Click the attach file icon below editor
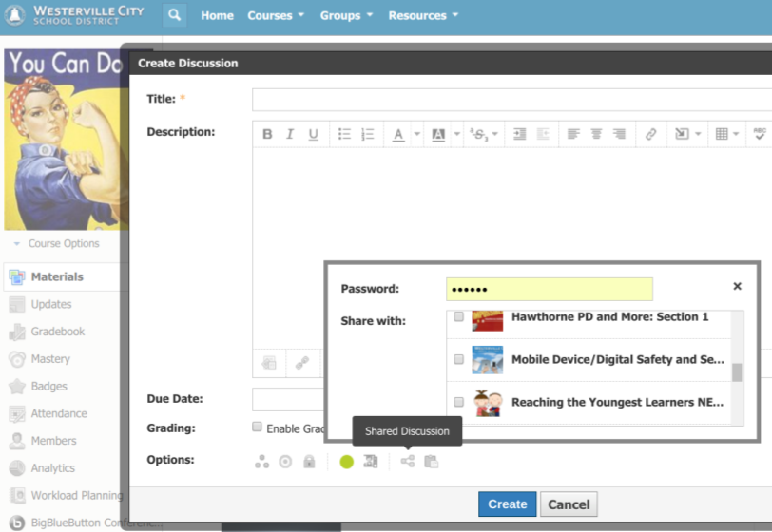 (269, 363)
